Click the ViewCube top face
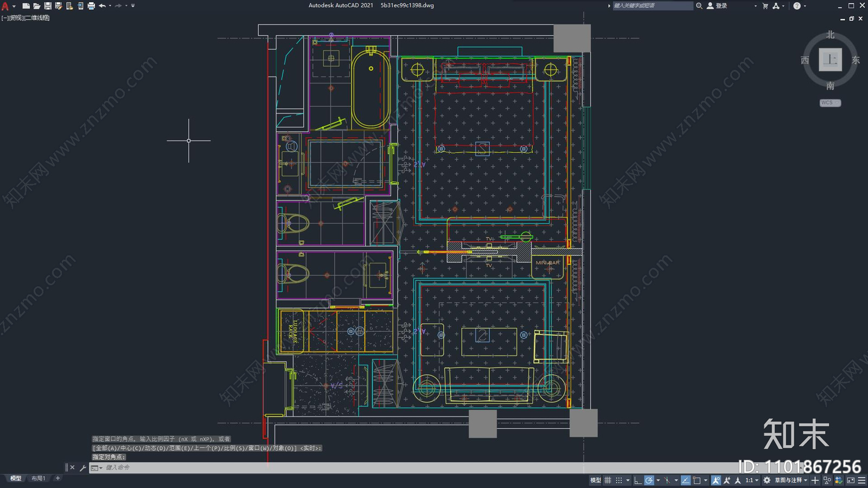 click(830, 60)
